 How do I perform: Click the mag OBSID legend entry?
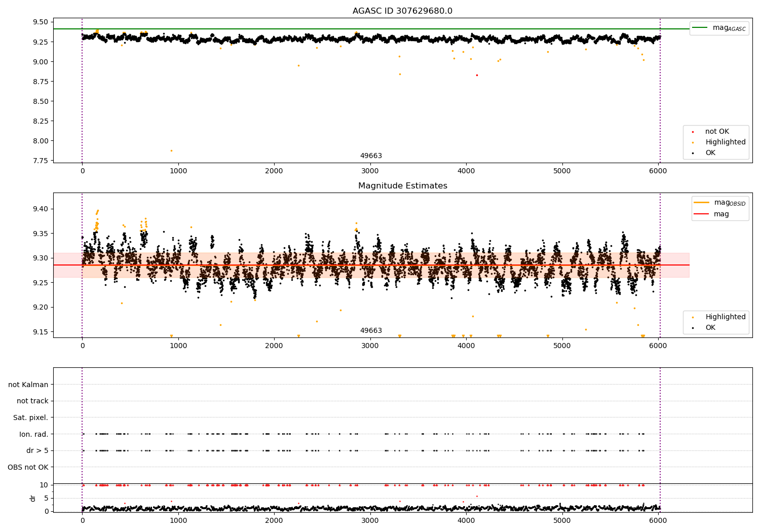click(720, 203)
